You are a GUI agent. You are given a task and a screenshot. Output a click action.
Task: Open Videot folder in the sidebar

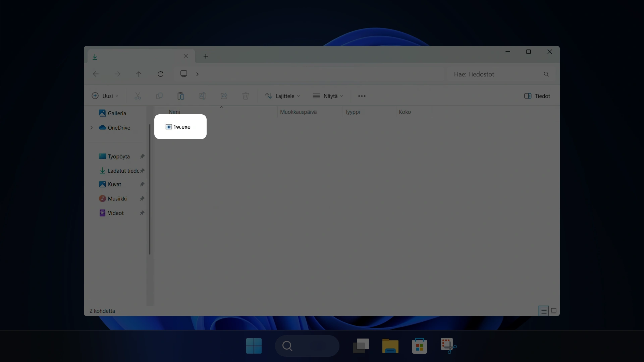click(112, 213)
